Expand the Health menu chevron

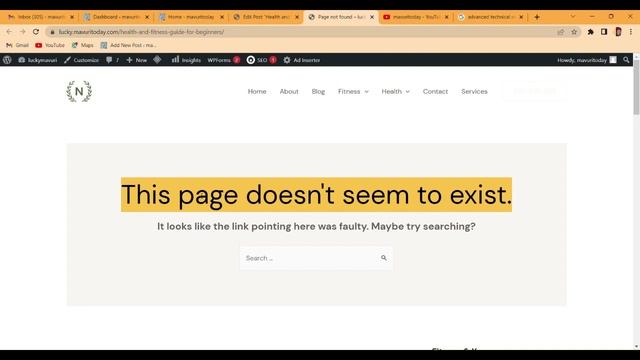[x=407, y=92]
